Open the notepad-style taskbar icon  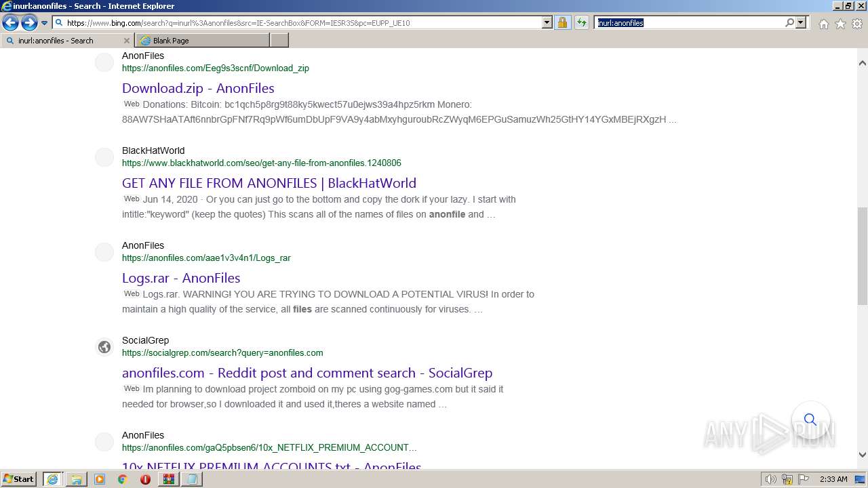192,479
